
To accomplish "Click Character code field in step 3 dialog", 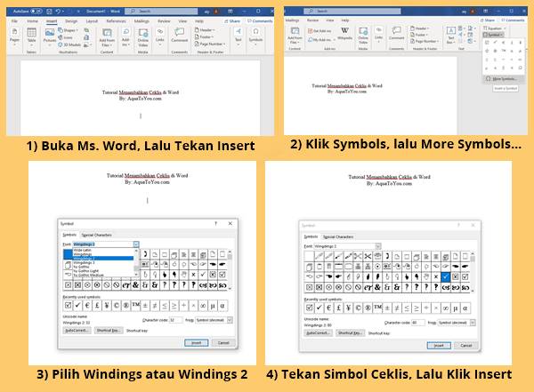I will pos(175,320).
